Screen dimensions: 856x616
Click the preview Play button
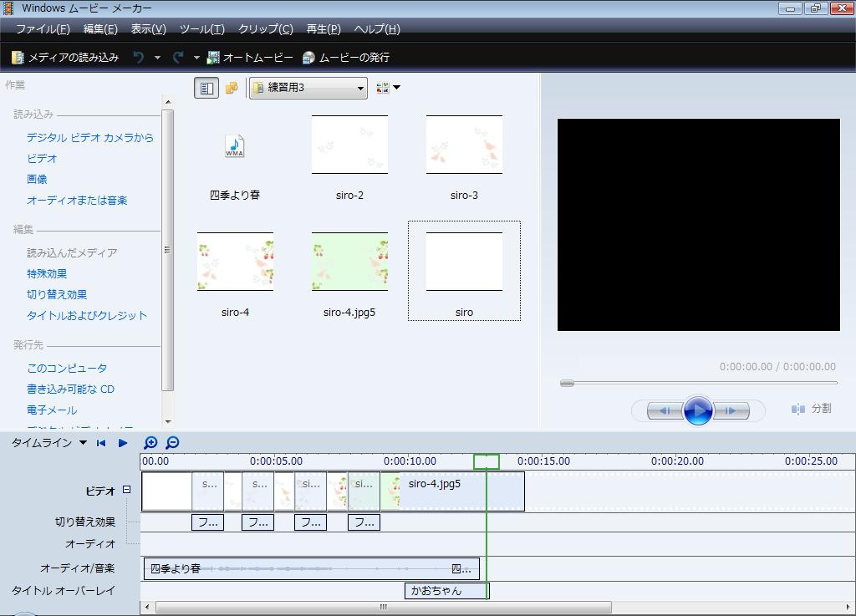[698, 410]
